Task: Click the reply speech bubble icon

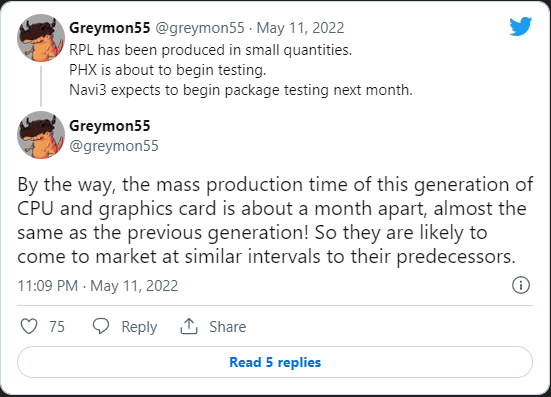Action: tap(101, 326)
